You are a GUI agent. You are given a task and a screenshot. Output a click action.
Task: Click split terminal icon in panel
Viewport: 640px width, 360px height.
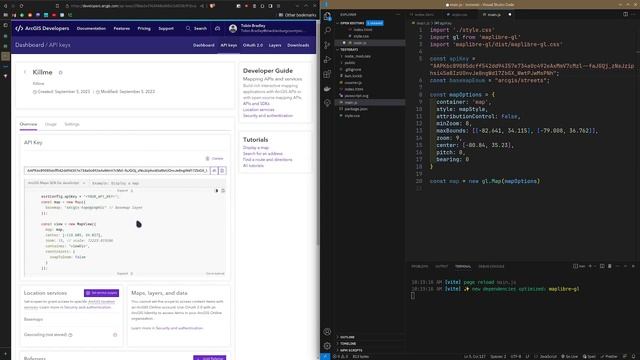coord(602,266)
